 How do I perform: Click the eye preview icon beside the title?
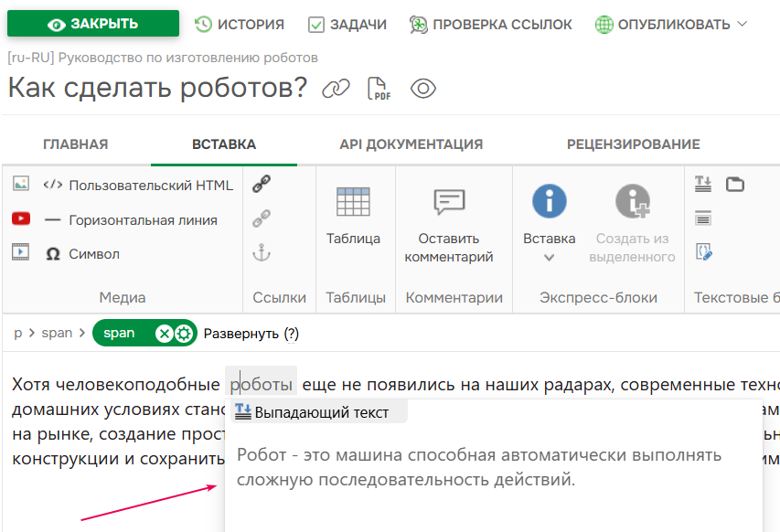(x=422, y=89)
